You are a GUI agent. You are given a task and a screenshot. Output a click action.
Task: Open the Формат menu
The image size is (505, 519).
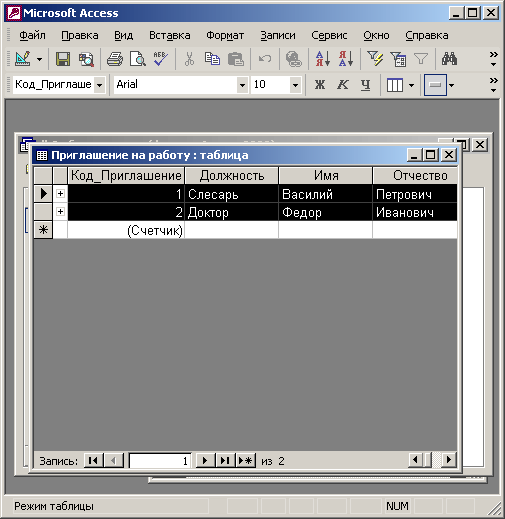point(225,35)
